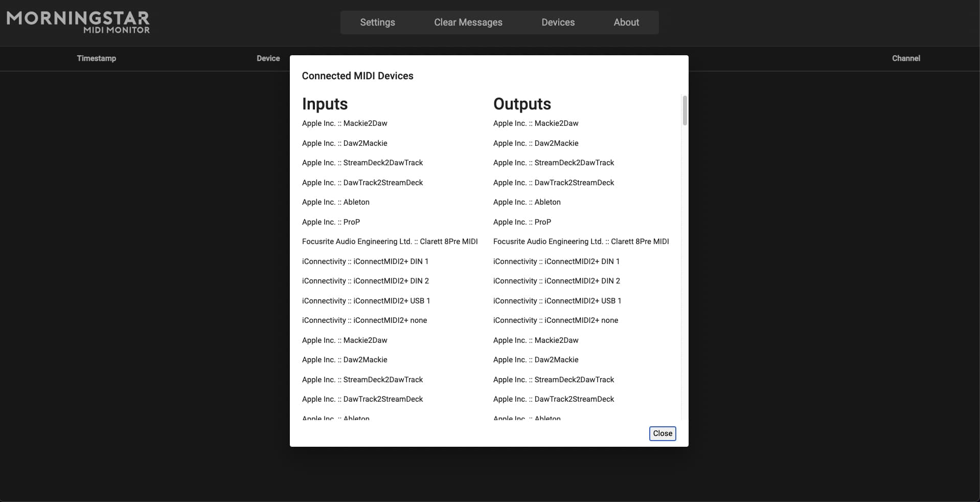Screen dimensions: 980x502
Task: Select iConnectMIDI2+ DIN 1 under Outputs
Action: pos(557,261)
